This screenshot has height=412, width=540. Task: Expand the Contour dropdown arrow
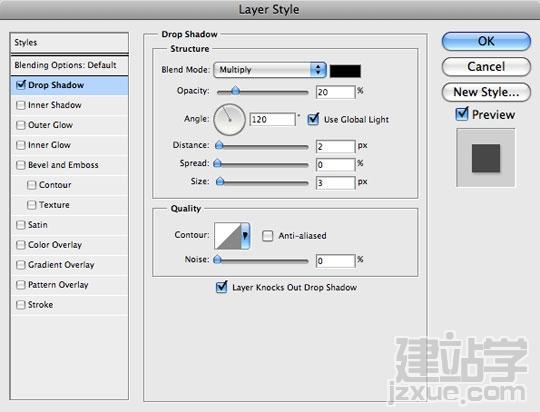click(x=245, y=236)
